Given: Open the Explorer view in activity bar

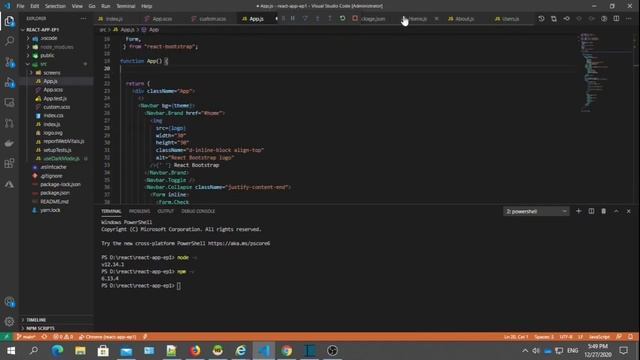Looking at the screenshot, I should [9, 21].
